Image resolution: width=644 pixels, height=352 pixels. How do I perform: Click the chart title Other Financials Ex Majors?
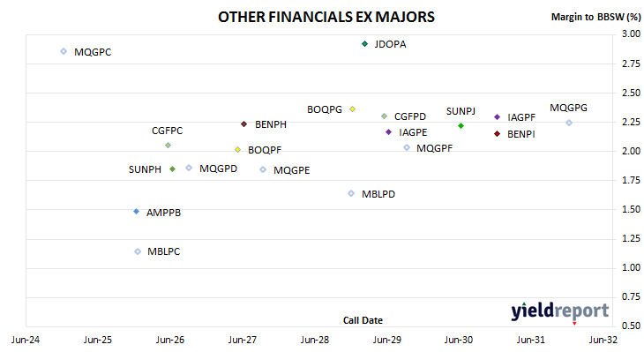point(326,17)
